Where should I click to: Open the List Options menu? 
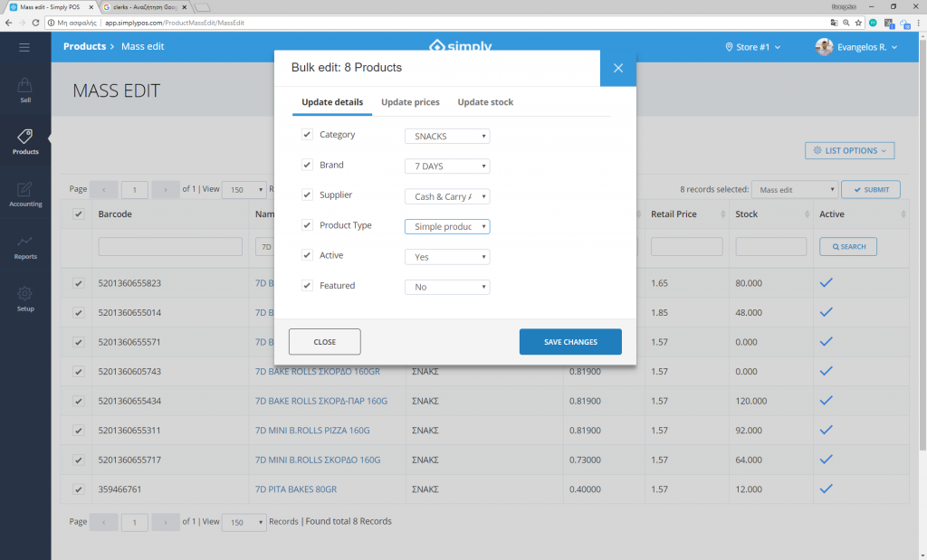click(848, 150)
